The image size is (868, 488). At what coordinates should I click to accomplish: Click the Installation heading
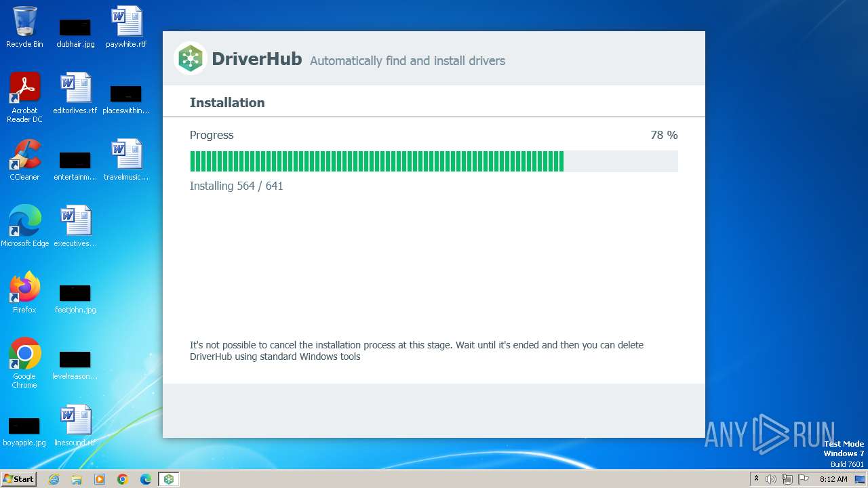[227, 102]
